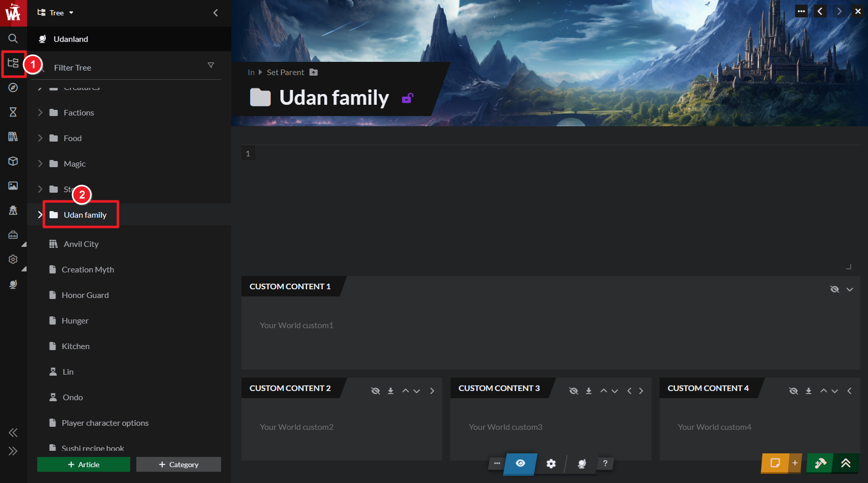This screenshot has height=483, width=868.
Task: Open bottom toolbar world globe button
Action: tap(582, 464)
